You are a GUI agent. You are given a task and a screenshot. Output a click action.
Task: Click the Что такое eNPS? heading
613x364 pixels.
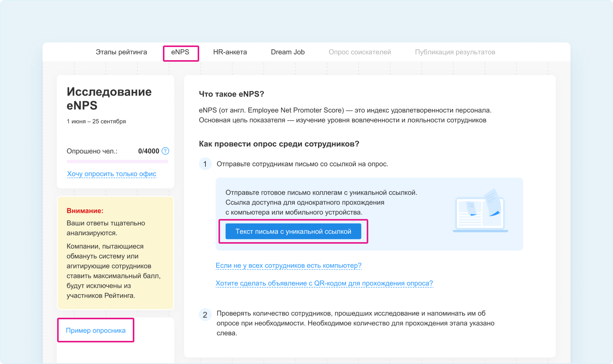231,94
